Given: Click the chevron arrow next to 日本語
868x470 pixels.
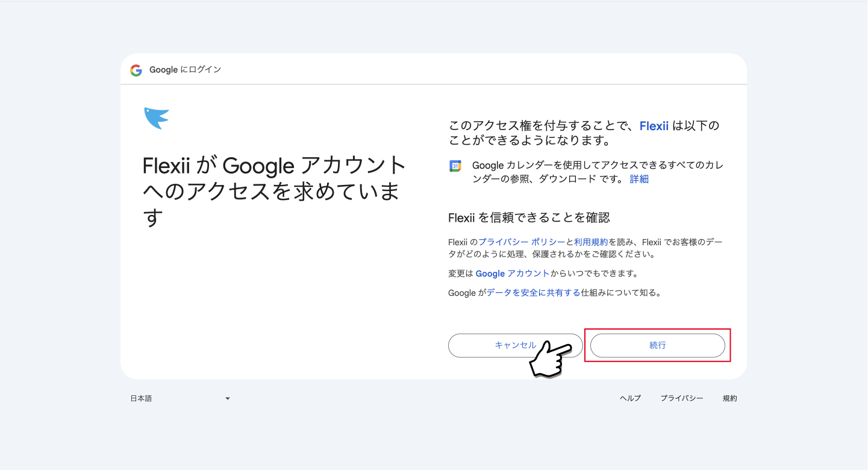Looking at the screenshot, I should [x=227, y=398].
